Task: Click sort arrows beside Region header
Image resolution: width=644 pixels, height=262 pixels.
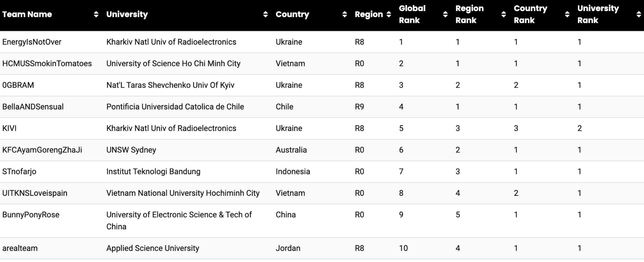Action: click(389, 14)
